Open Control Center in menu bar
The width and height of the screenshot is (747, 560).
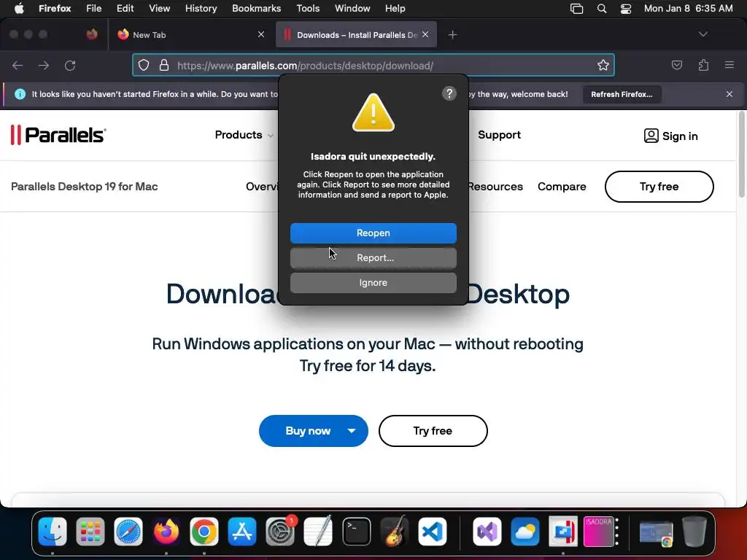click(x=625, y=9)
